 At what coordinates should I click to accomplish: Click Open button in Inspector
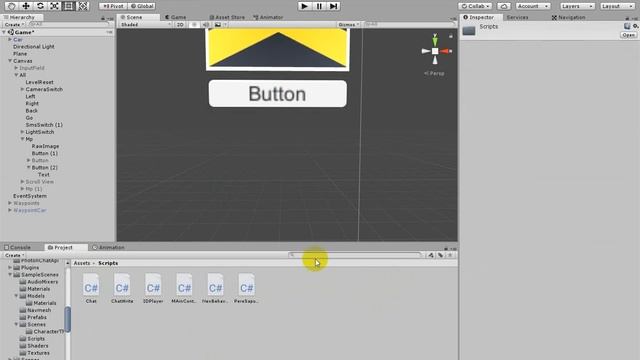coord(629,35)
